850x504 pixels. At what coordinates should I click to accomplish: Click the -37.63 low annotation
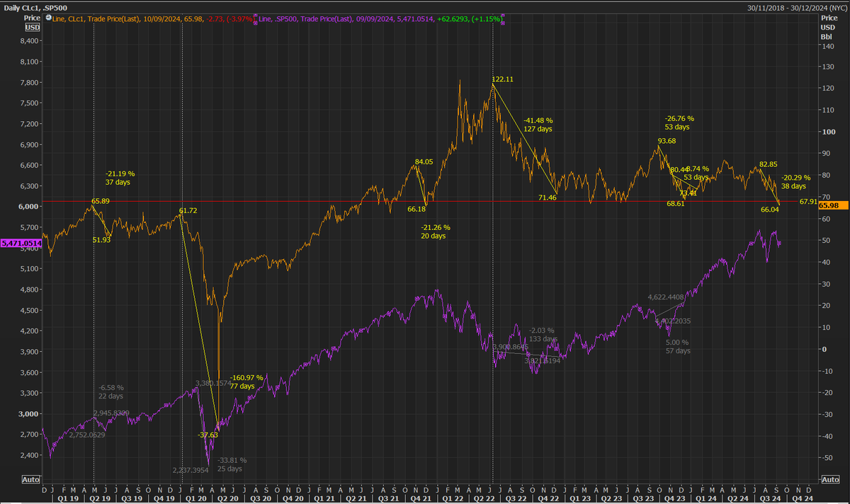click(x=208, y=435)
